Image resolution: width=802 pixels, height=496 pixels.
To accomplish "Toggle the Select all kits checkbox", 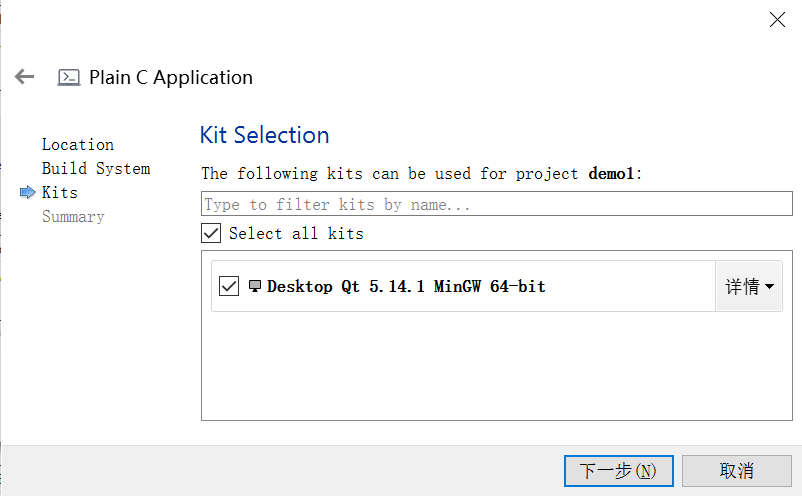I will click(x=211, y=233).
